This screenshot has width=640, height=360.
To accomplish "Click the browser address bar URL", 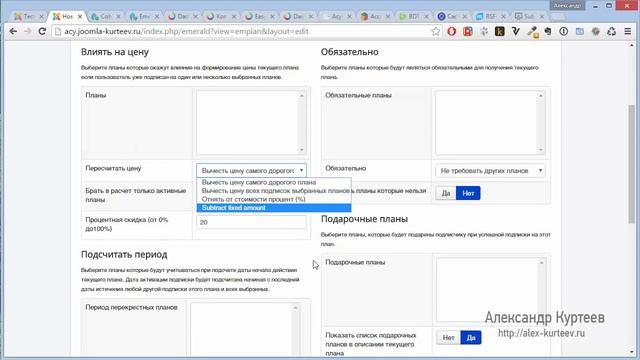I will [186, 31].
